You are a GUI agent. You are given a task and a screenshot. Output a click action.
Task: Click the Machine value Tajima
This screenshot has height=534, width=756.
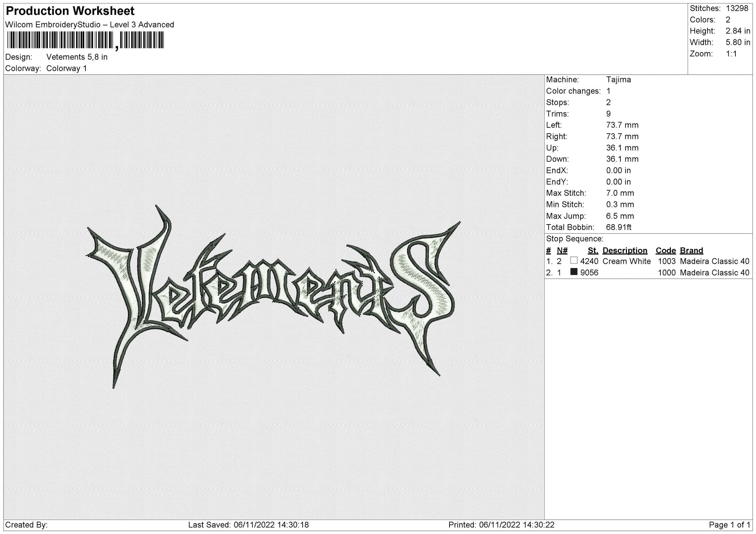618,80
